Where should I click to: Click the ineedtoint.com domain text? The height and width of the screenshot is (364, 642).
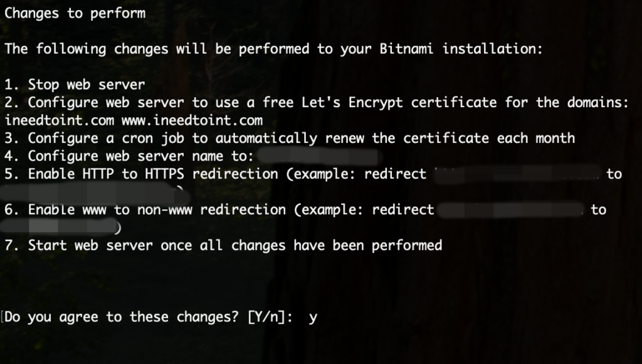[x=60, y=121]
